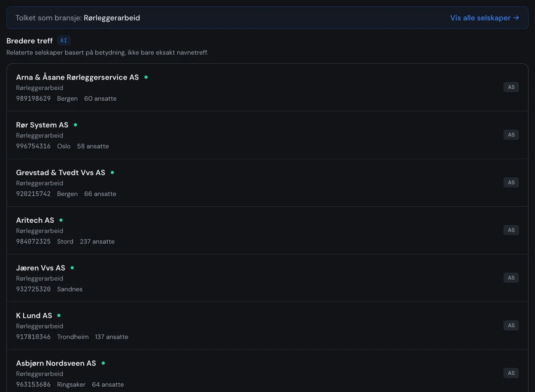The height and width of the screenshot is (392, 535).
Task: Click the green status dot beside Rør System AS
Action: 76,125
